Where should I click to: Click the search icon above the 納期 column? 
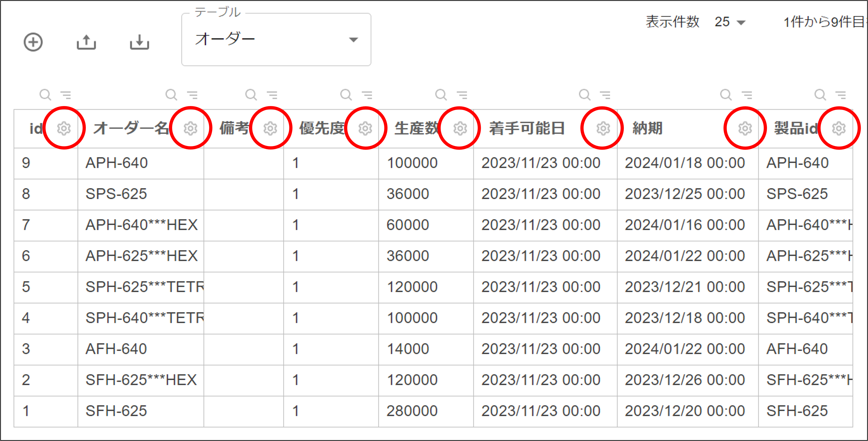[726, 95]
